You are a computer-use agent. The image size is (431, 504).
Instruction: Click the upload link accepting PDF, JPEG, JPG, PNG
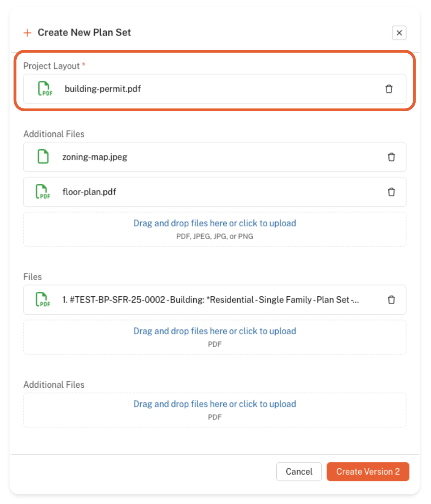[x=214, y=223]
